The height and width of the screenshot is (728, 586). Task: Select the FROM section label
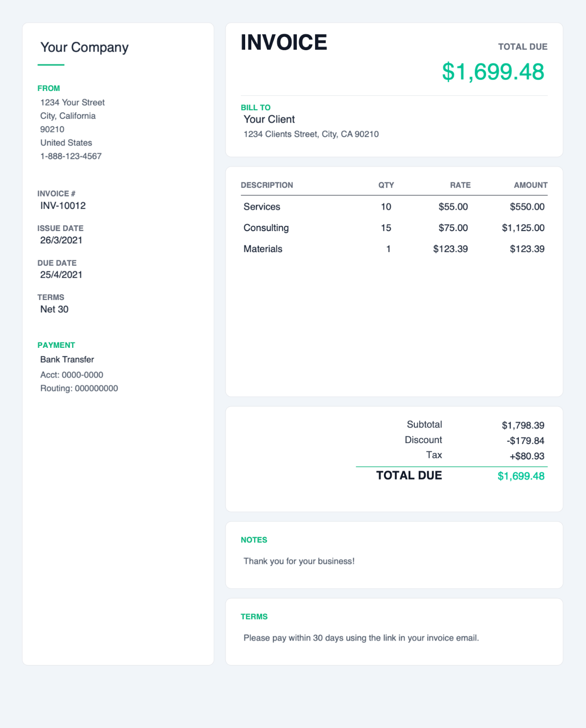pyautogui.click(x=49, y=88)
